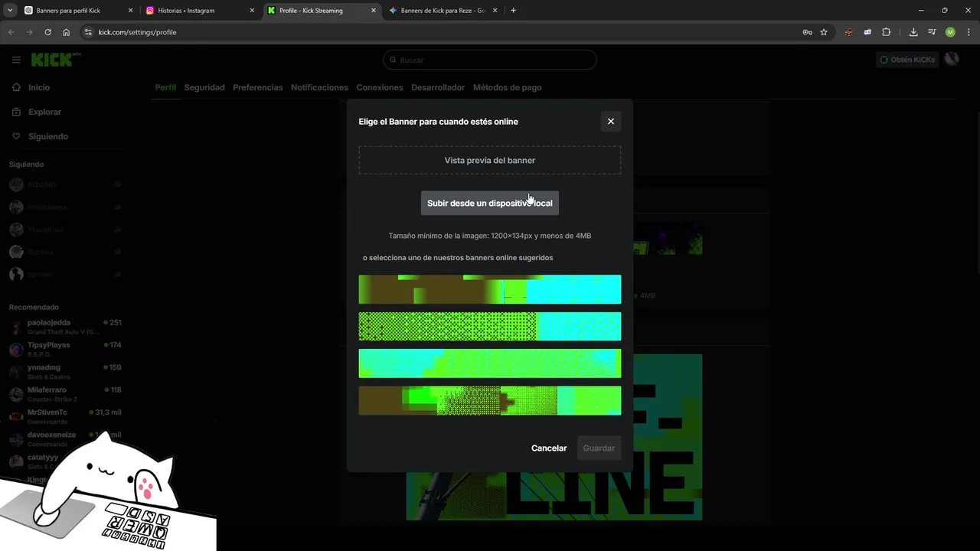Reload the current page
980x551 pixels.
point(47,32)
